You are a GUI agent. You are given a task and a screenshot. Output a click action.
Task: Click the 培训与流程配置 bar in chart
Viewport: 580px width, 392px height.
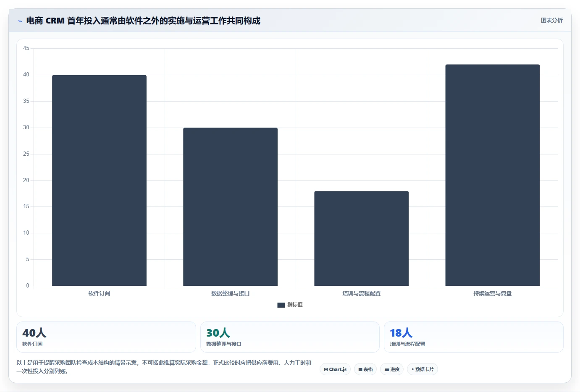[x=361, y=238]
